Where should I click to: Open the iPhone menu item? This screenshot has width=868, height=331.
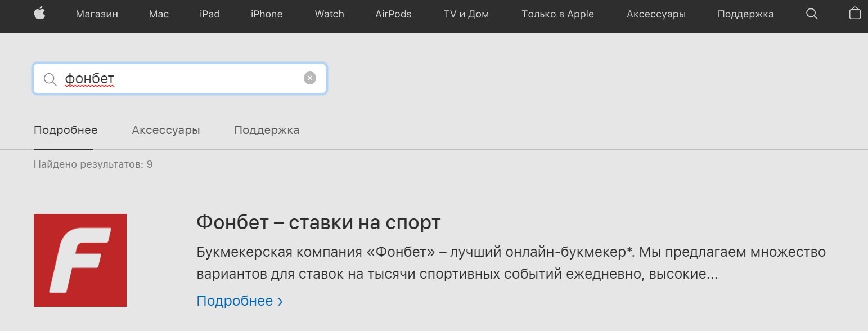pyautogui.click(x=267, y=14)
